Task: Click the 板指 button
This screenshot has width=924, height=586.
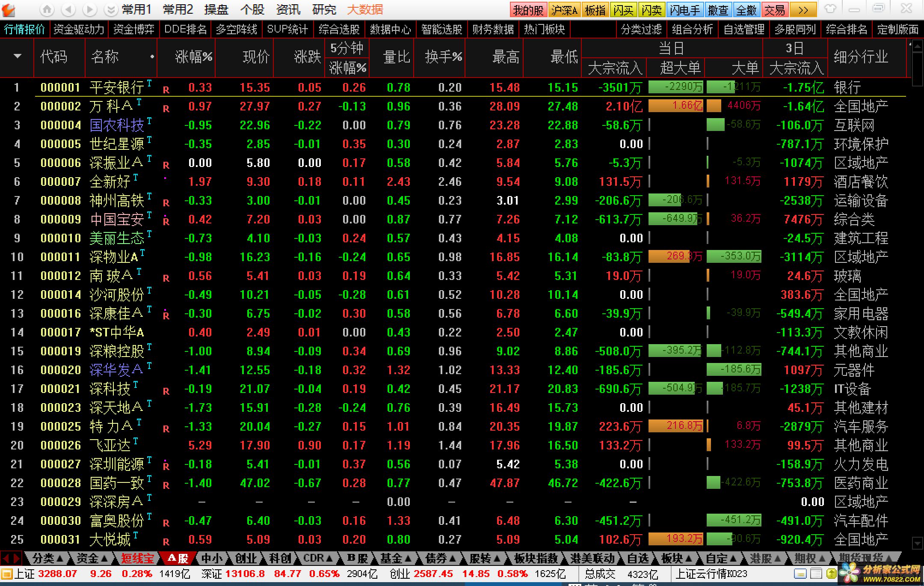Action: pos(595,9)
